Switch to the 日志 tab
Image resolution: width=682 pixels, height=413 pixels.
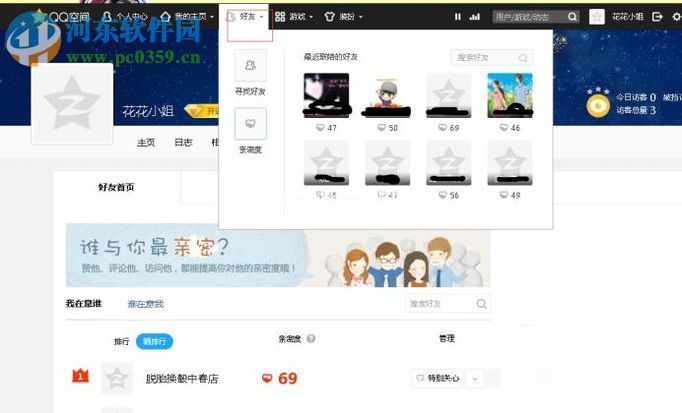point(183,142)
